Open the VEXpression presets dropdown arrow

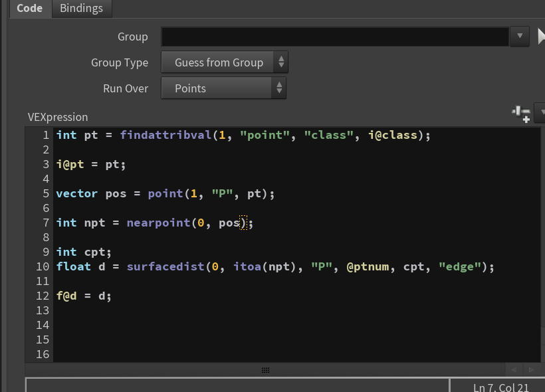(541, 112)
